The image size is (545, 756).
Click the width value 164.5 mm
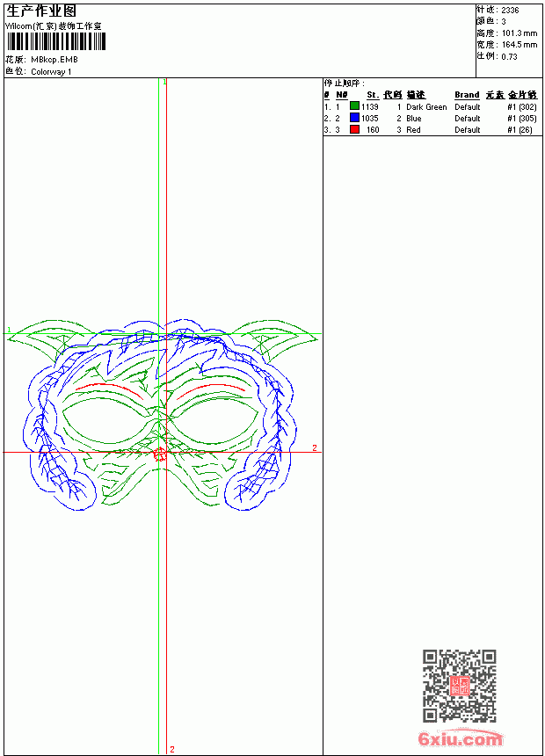[x=519, y=45]
